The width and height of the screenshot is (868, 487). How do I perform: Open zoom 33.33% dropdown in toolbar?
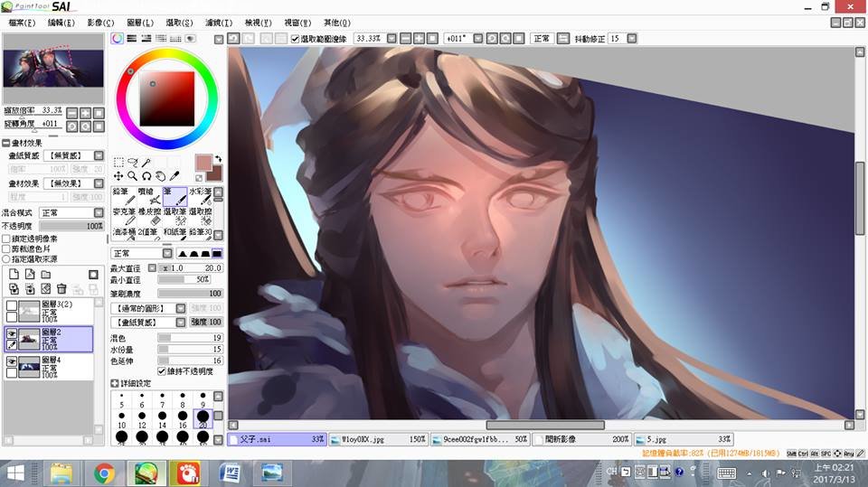tap(392, 38)
